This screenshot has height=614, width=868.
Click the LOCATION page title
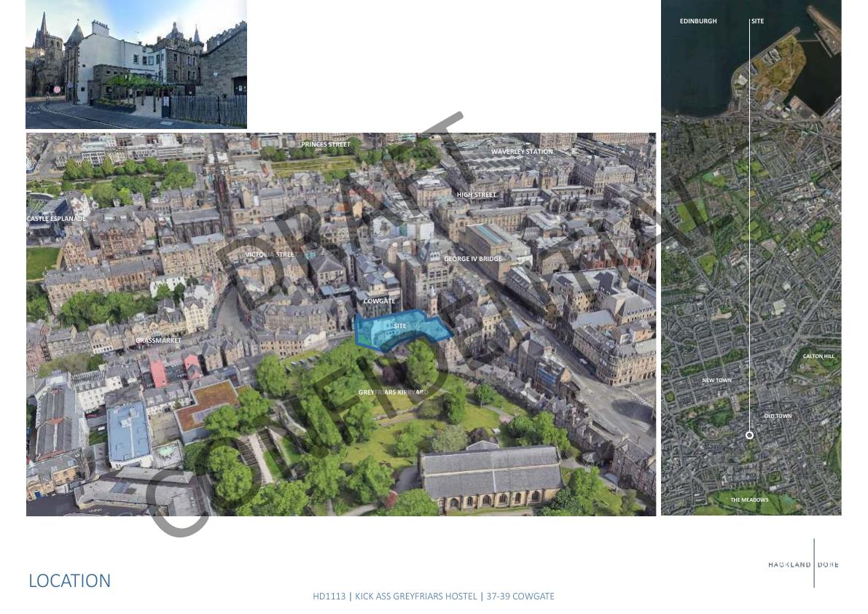point(70,580)
